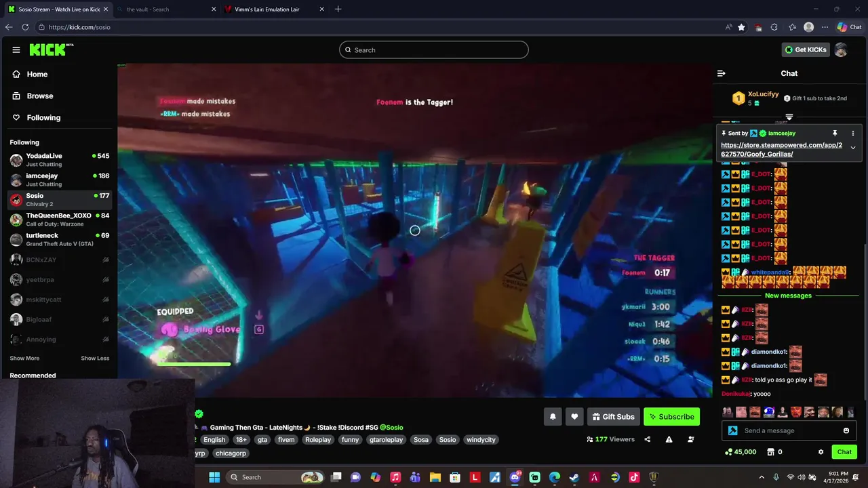
Task: Toggle follow heart for Sosio
Action: 574,417
